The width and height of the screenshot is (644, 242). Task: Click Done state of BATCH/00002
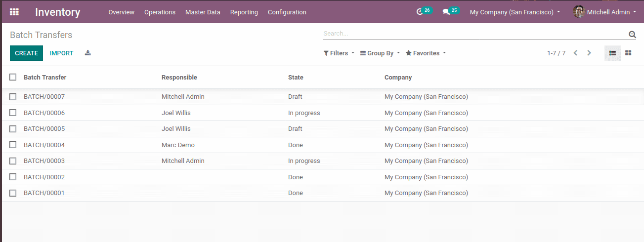296,177
